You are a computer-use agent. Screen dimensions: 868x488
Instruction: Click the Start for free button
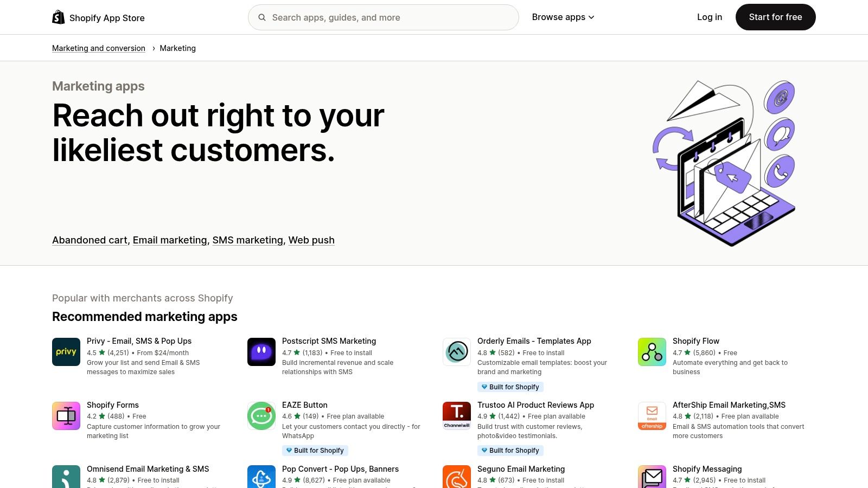[x=775, y=17]
